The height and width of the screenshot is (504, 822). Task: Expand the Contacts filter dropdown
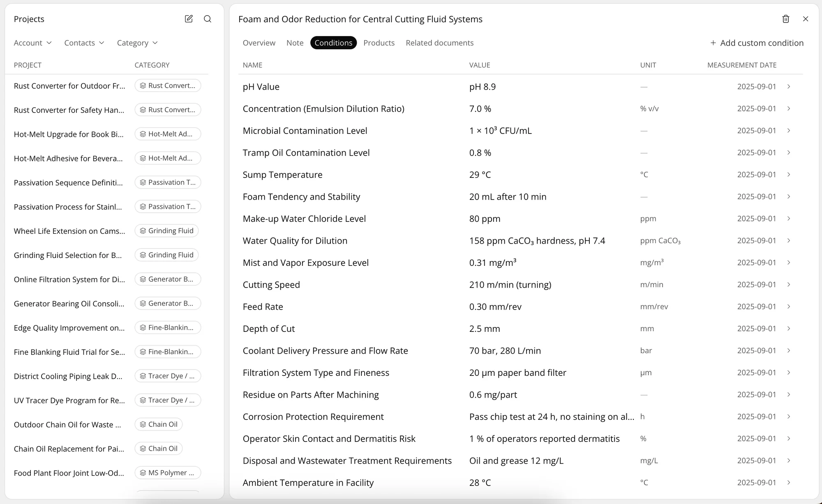point(84,43)
